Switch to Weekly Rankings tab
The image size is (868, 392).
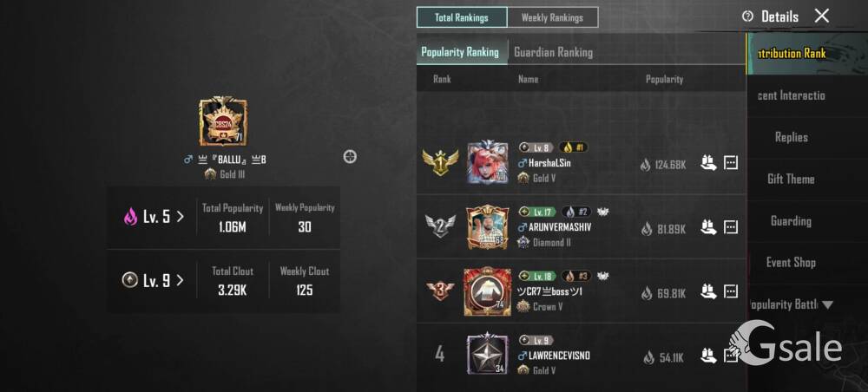click(552, 17)
